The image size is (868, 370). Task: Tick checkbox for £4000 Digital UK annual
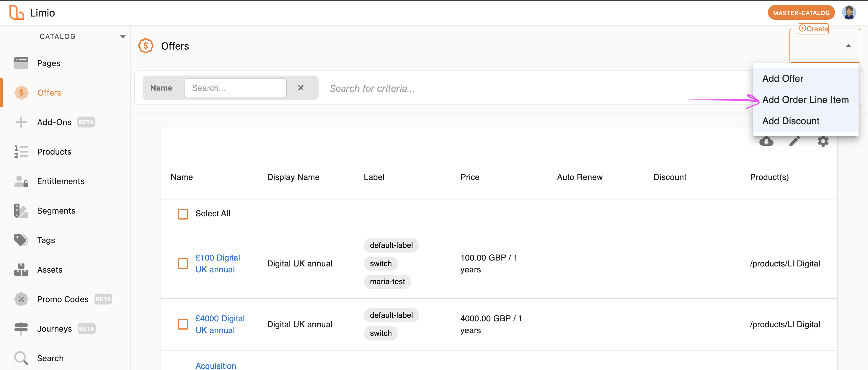coord(183,324)
